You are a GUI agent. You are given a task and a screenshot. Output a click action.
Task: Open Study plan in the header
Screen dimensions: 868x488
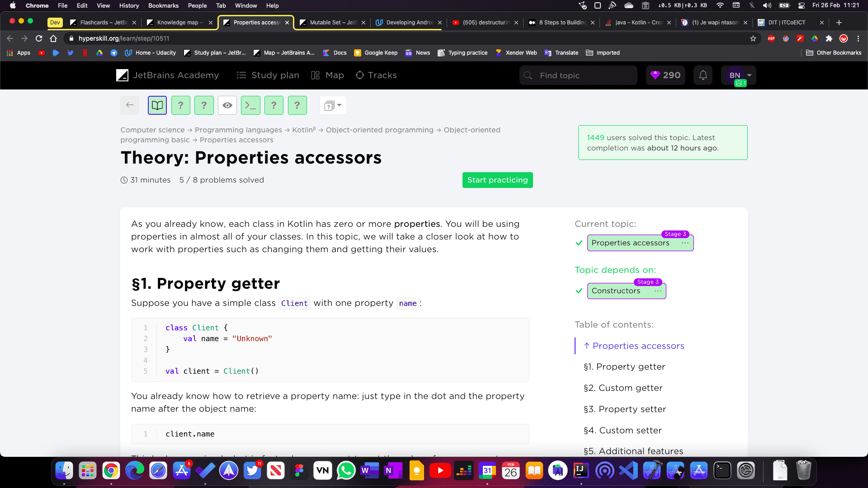(268, 75)
